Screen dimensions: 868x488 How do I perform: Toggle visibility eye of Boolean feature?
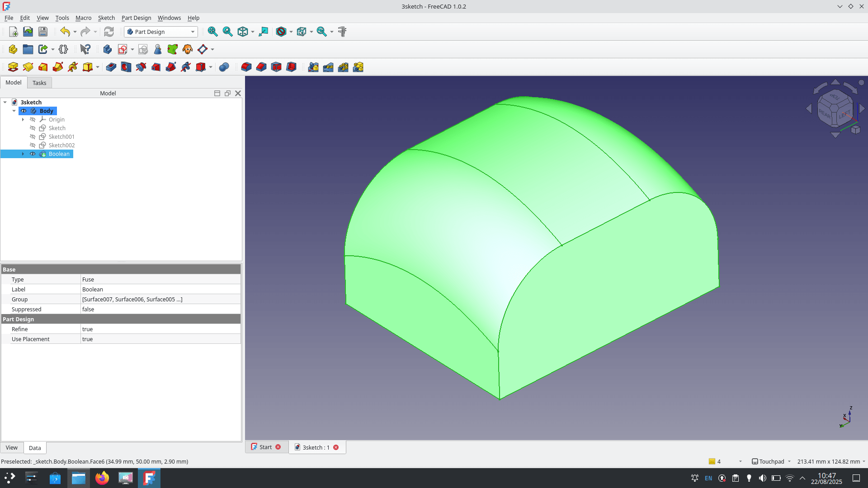33,154
